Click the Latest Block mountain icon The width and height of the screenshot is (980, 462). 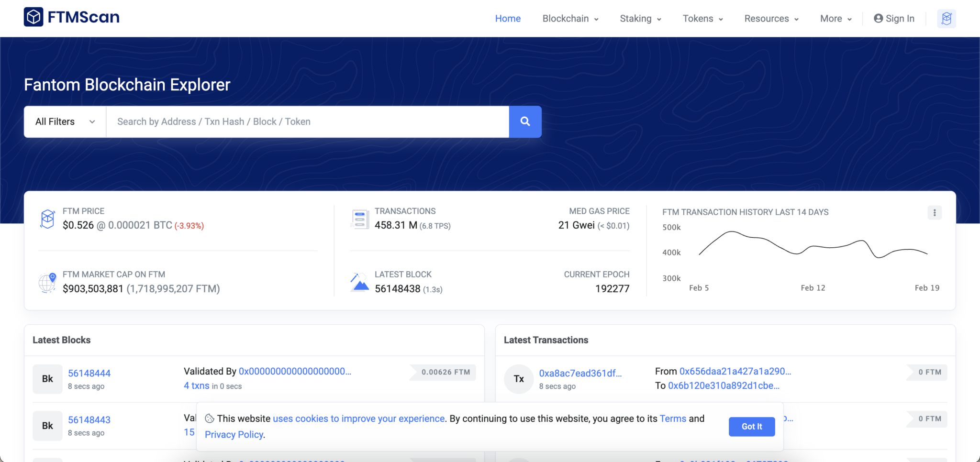359,282
